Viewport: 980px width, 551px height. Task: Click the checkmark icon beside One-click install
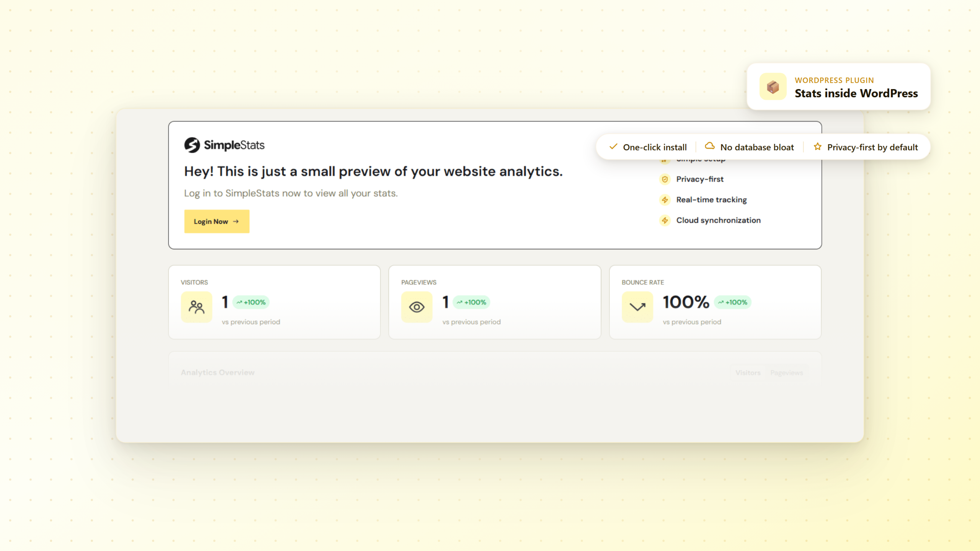point(613,147)
